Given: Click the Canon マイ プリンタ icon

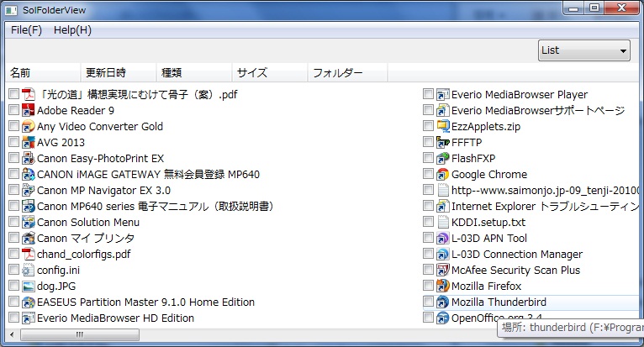Looking at the screenshot, I should 29,238.
